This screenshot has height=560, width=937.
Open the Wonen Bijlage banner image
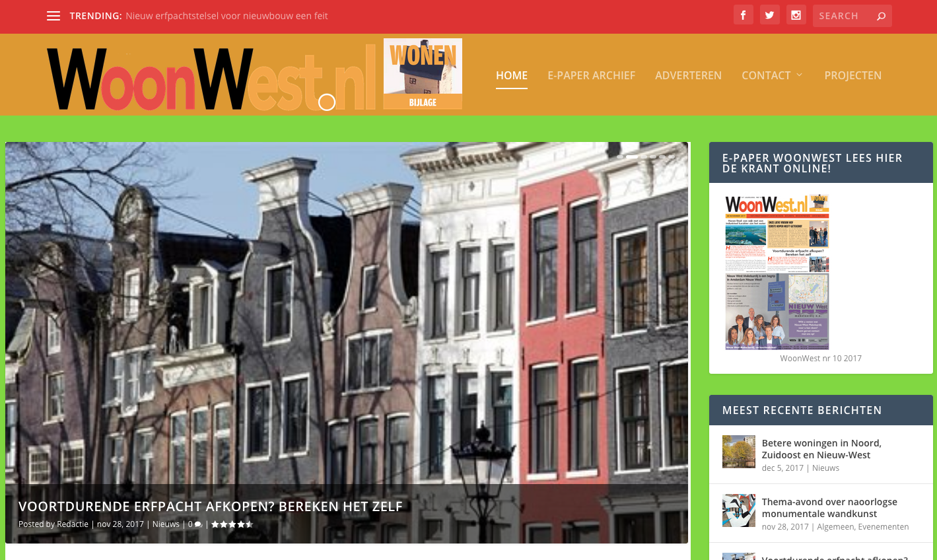point(423,73)
